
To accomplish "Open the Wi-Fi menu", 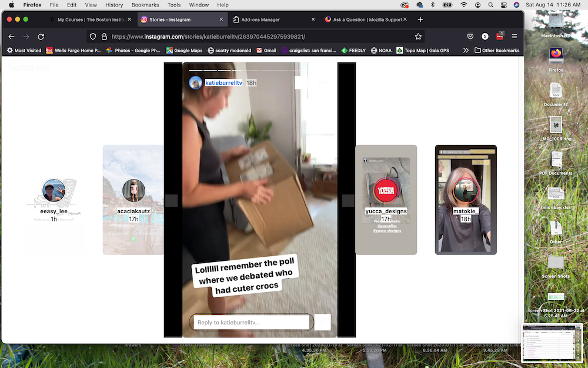I will coord(464,5).
